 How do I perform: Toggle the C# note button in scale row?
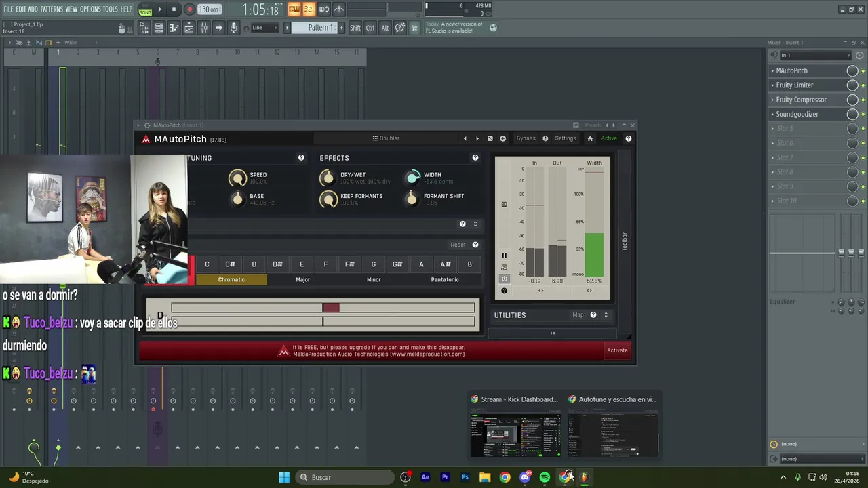pos(230,264)
